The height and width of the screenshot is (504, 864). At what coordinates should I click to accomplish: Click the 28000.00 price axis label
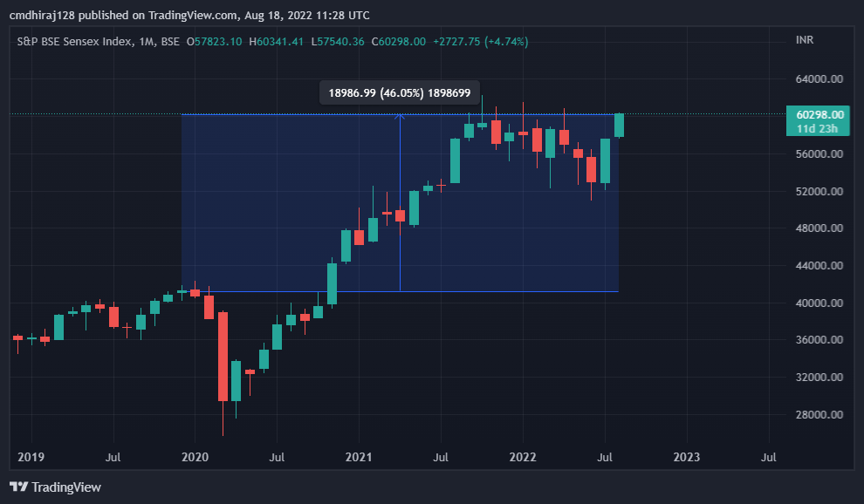coord(819,414)
